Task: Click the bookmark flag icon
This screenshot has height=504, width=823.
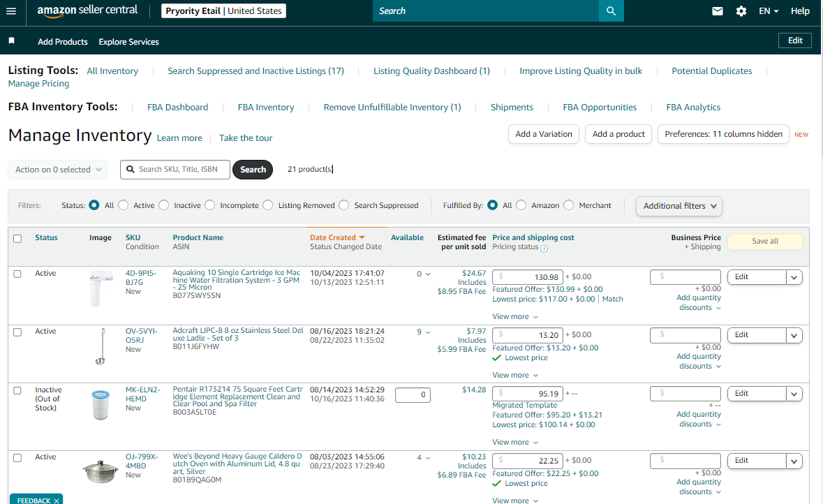Action: point(12,41)
